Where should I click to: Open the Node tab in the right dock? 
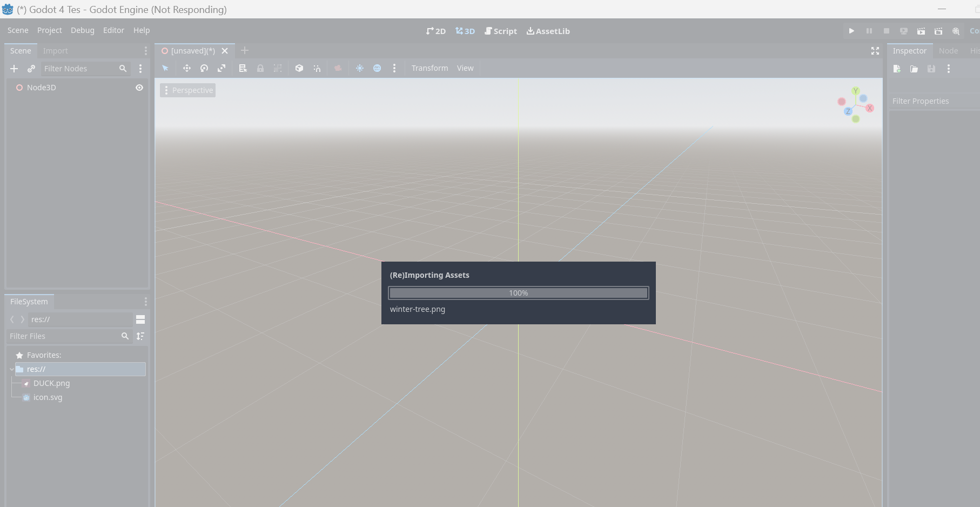[x=948, y=50]
